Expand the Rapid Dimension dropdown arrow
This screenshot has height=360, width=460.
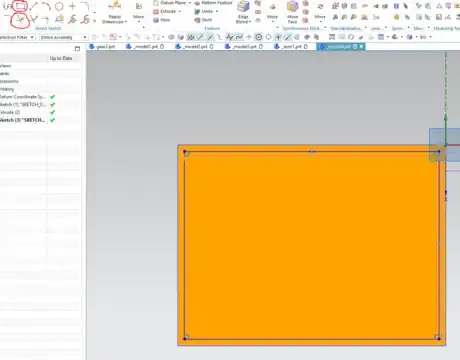(126, 22)
